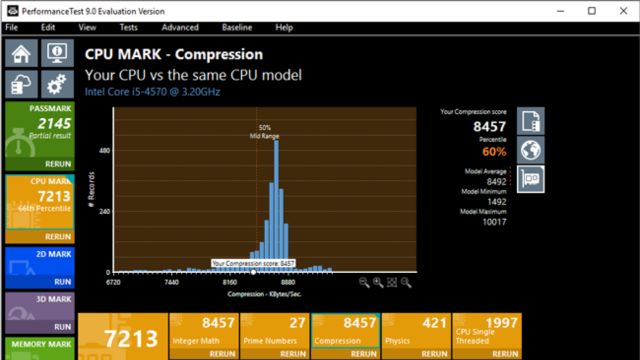Click the 'Your Compression score: 8457' chart label
640x360 pixels.
253,264
